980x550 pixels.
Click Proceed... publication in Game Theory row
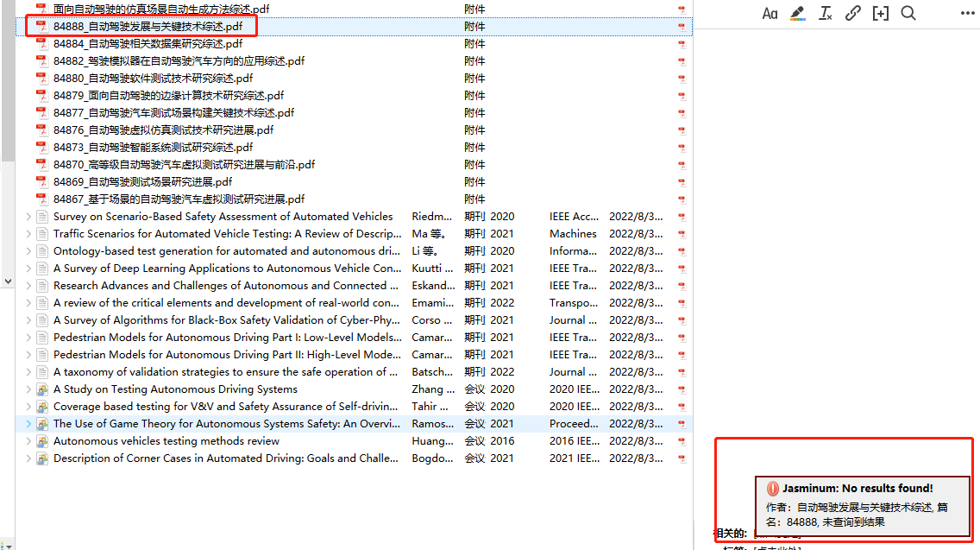pyautogui.click(x=574, y=424)
